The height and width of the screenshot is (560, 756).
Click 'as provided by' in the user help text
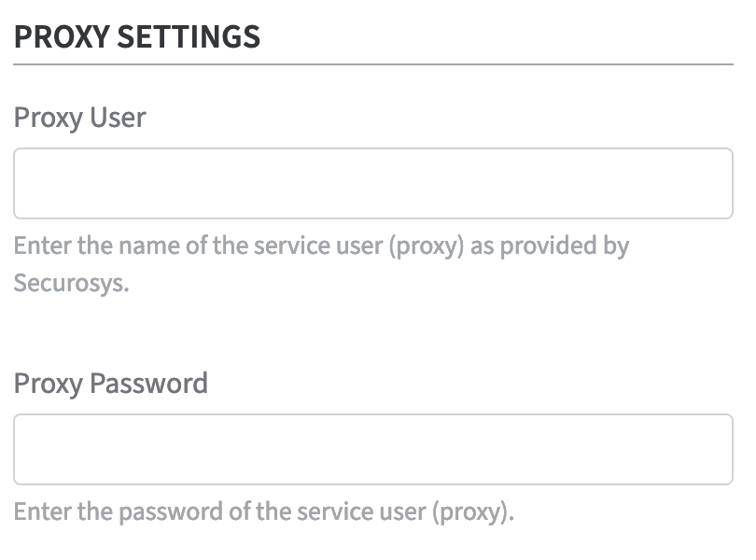click(550, 246)
